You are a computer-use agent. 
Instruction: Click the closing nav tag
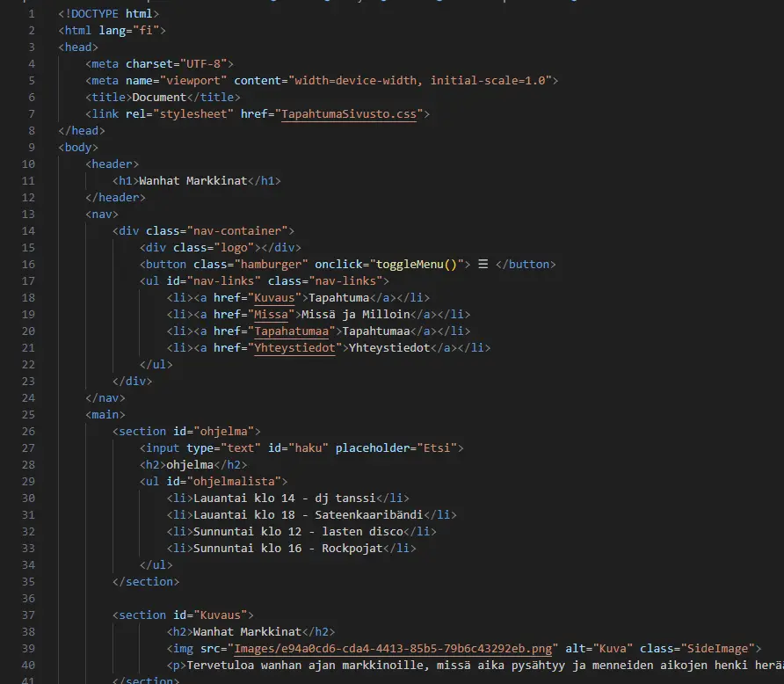(x=105, y=398)
